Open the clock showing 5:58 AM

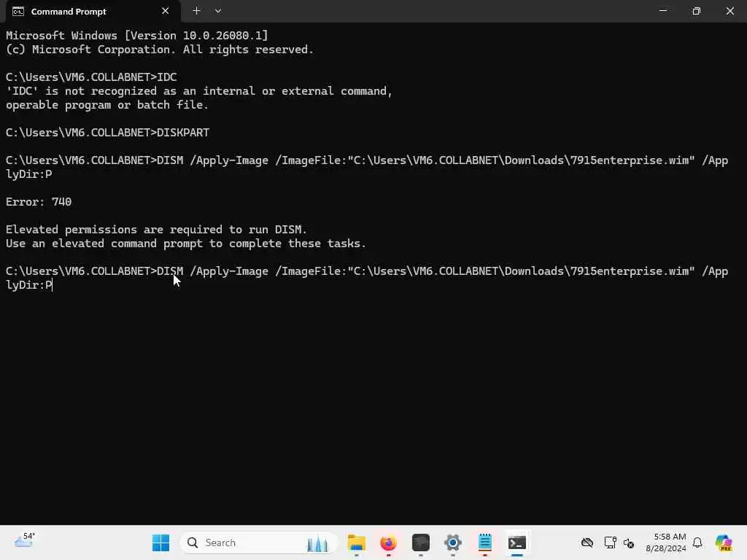point(666,542)
